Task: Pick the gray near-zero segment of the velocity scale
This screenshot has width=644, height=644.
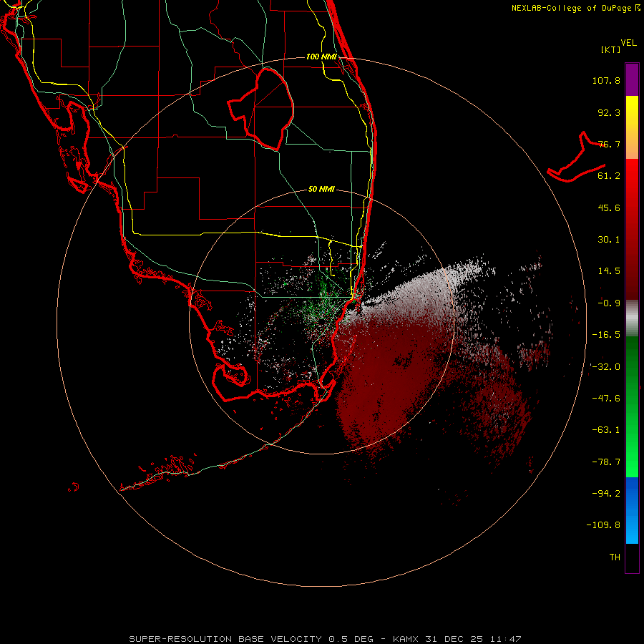Action: coord(632,318)
